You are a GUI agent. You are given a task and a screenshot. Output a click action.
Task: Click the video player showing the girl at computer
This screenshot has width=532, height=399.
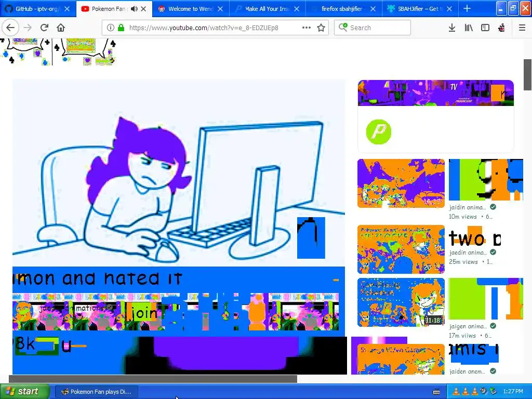[x=179, y=173]
